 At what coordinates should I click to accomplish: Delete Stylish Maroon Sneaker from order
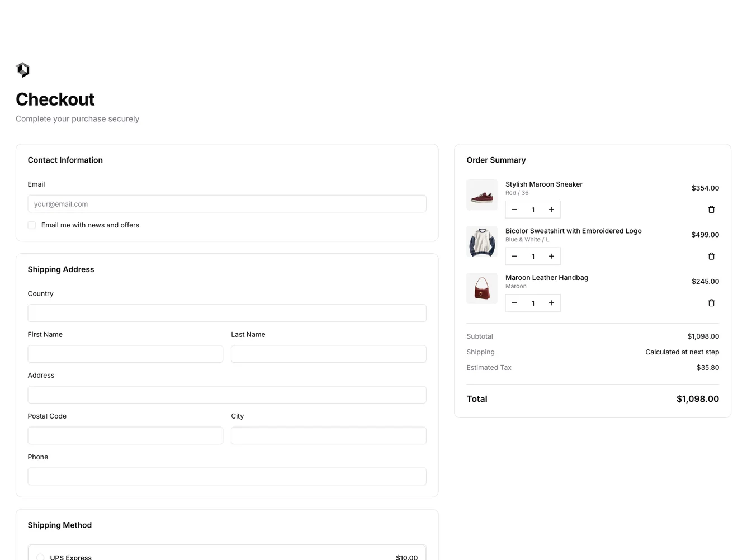711,210
